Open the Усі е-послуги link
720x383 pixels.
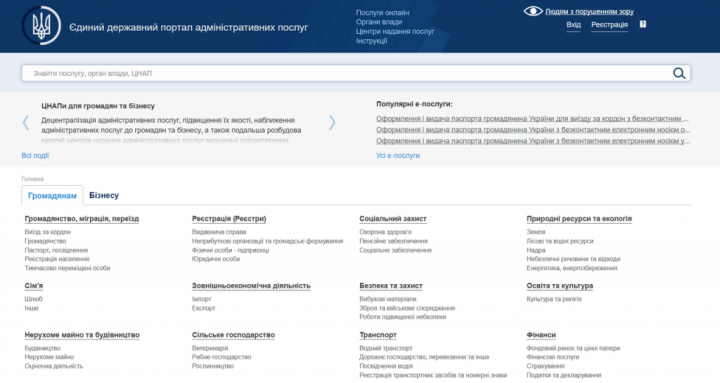[x=398, y=156]
